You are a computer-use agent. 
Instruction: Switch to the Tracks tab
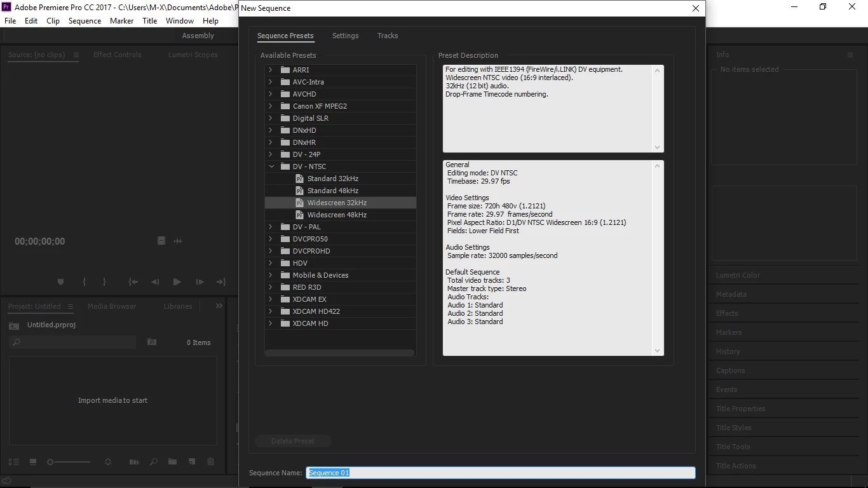coord(388,36)
